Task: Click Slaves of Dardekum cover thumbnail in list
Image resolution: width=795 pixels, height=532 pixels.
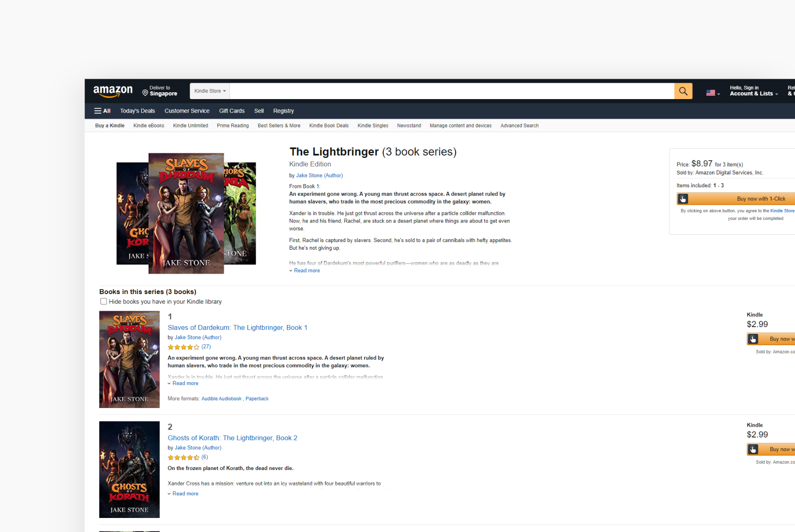Action: click(129, 359)
